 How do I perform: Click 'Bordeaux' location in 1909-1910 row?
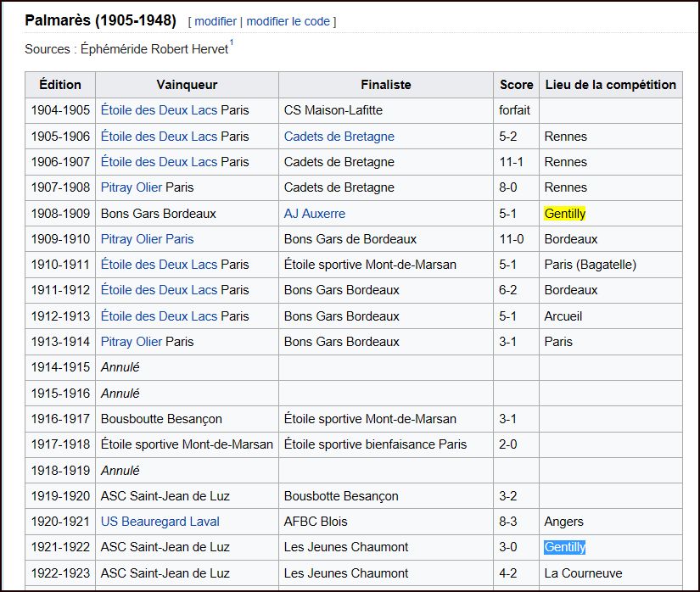coord(570,238)
